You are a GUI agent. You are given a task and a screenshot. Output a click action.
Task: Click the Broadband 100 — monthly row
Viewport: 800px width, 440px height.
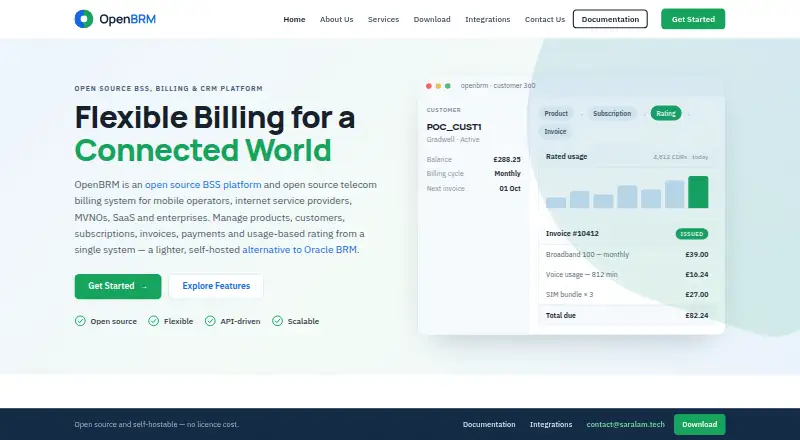pyautogui.click(x=627, y=254)
